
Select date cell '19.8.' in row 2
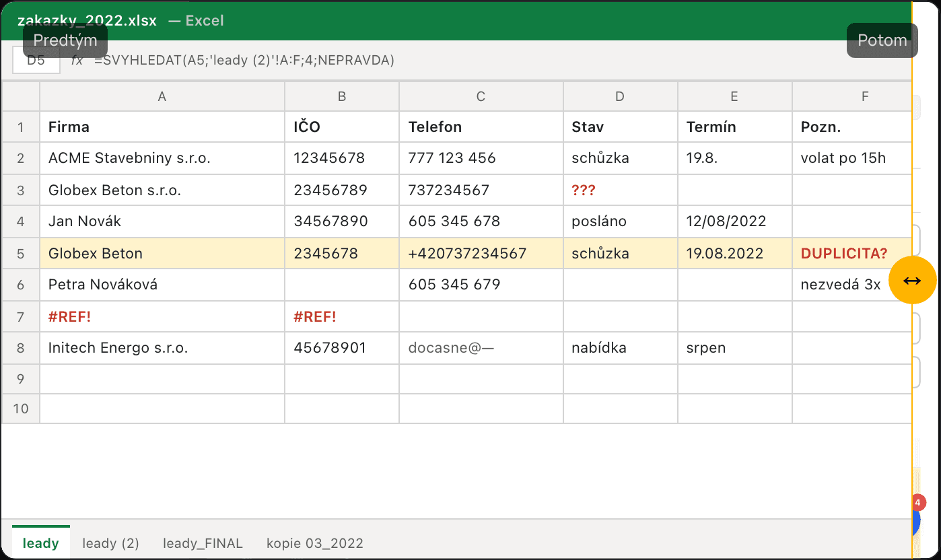pyautogui.click(x=735, y=158)
